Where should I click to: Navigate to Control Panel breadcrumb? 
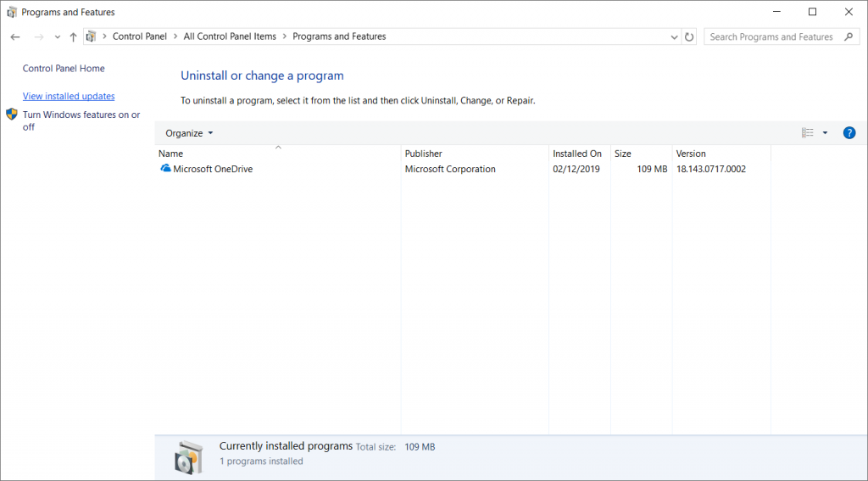(x=140, y=36)
